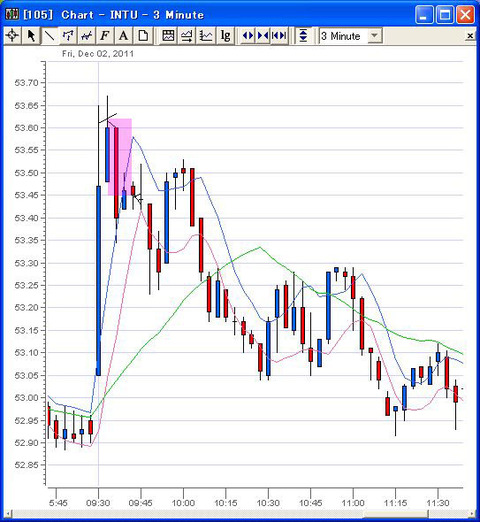Select the regression line study tool
This screenshot has height=522, width=480.
click(x=87, y=35)
